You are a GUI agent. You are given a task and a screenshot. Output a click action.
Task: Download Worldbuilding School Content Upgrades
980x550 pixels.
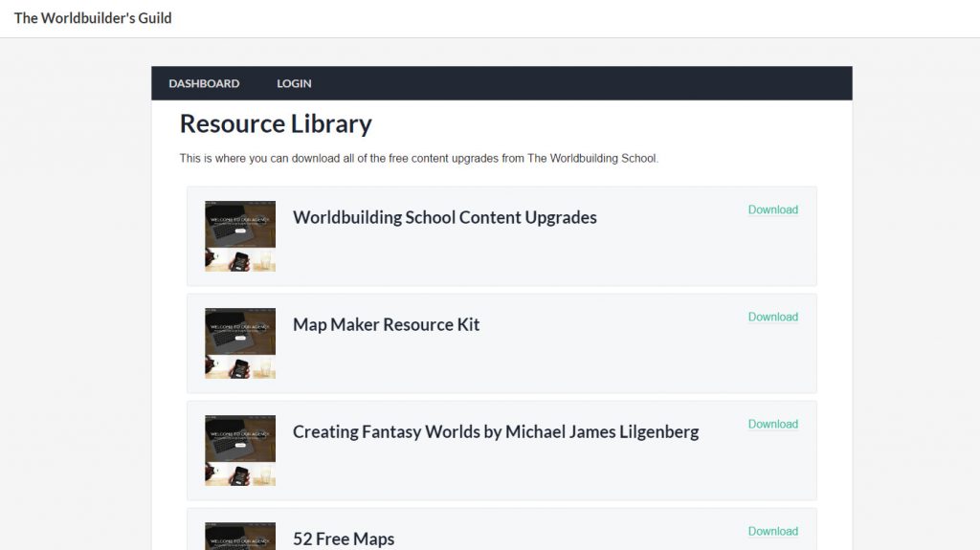[773, 209]
